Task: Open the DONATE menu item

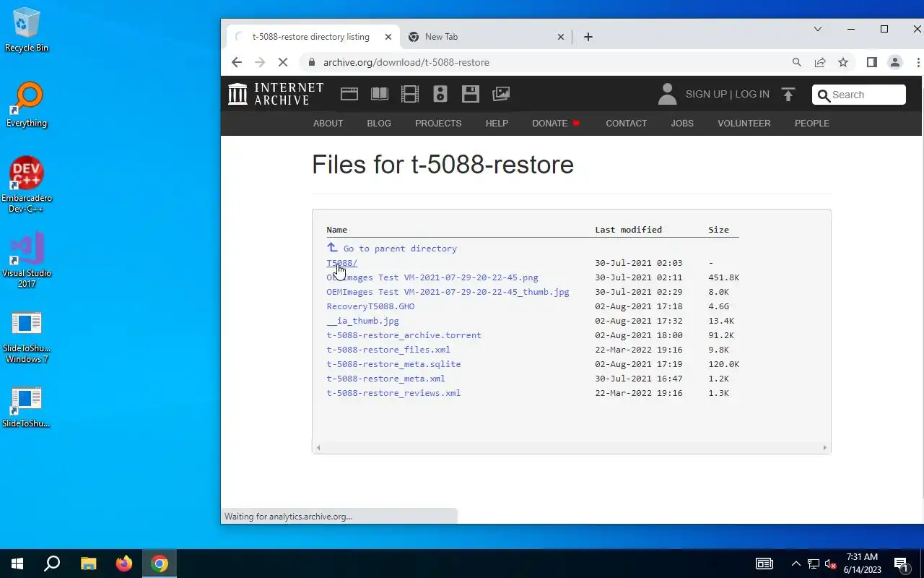Action: tap(556, 123)
